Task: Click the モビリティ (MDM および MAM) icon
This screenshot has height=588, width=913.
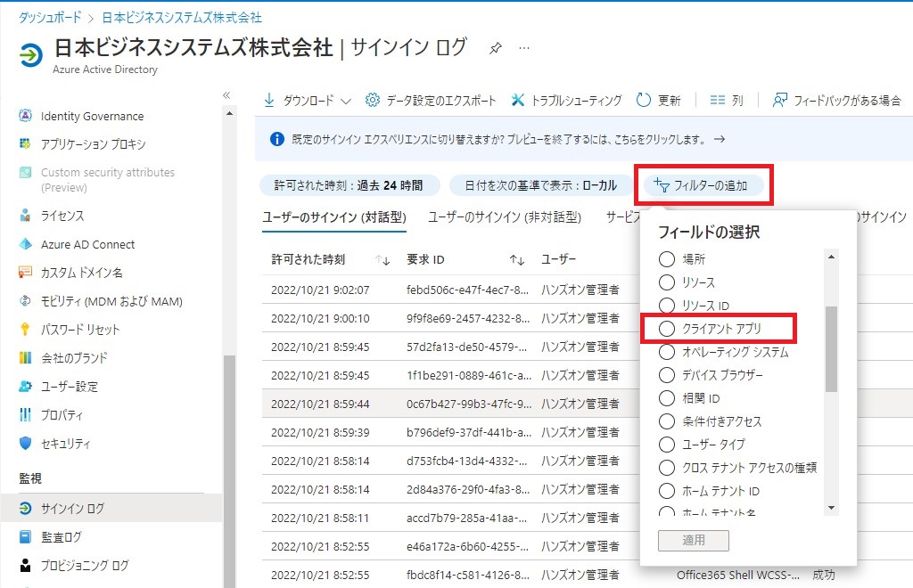Action: click(x=25, y=301)
